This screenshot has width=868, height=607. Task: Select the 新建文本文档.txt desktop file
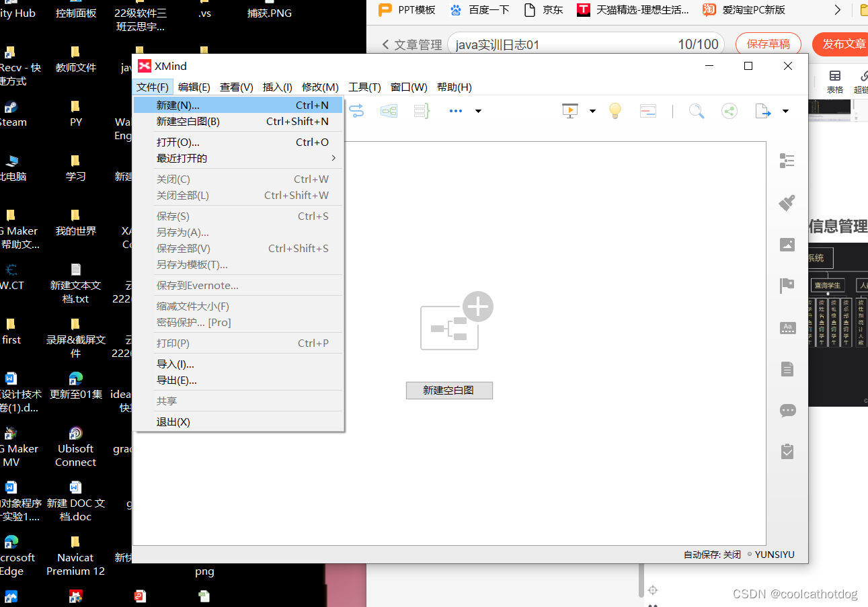point(75,284)
